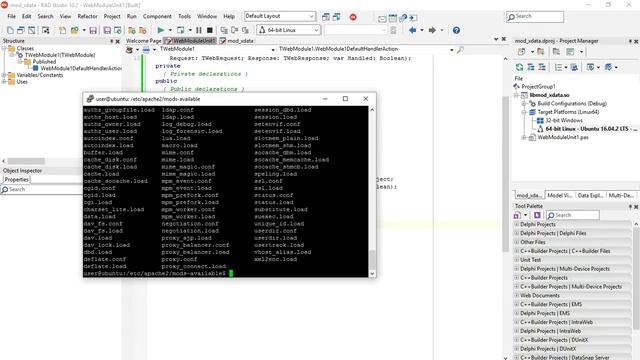Viewport: 640px width, 360px height.
Task: Click the blue Back navigation arrow
Action: (413, 30)
